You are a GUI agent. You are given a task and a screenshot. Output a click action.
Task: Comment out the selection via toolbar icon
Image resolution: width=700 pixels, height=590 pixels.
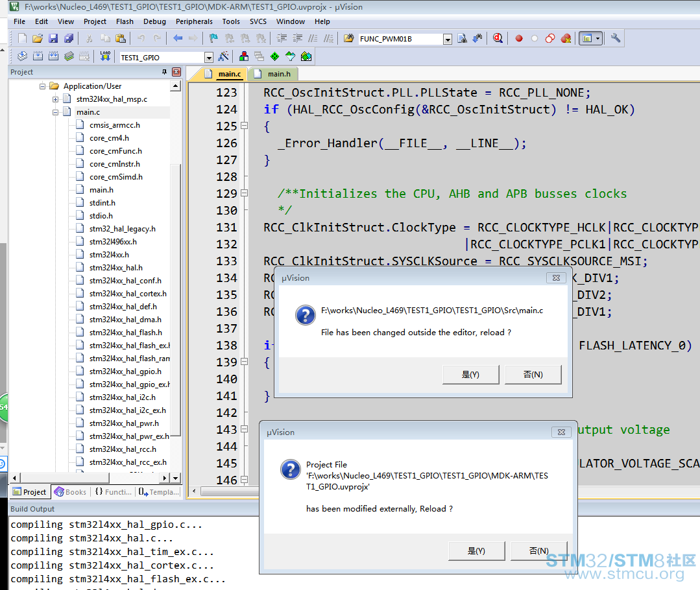click(x=313, y=38)
